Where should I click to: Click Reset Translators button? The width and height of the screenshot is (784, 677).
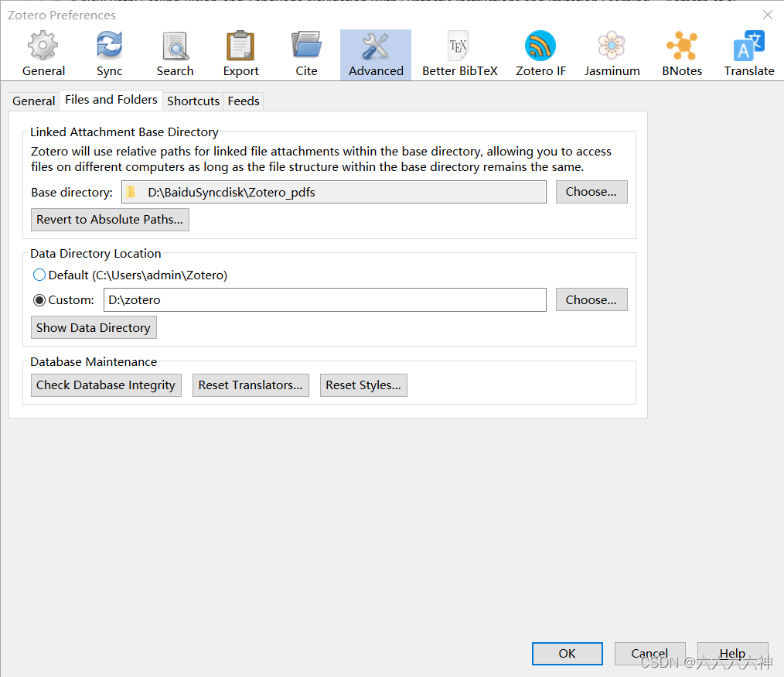(x=251, y=385)
